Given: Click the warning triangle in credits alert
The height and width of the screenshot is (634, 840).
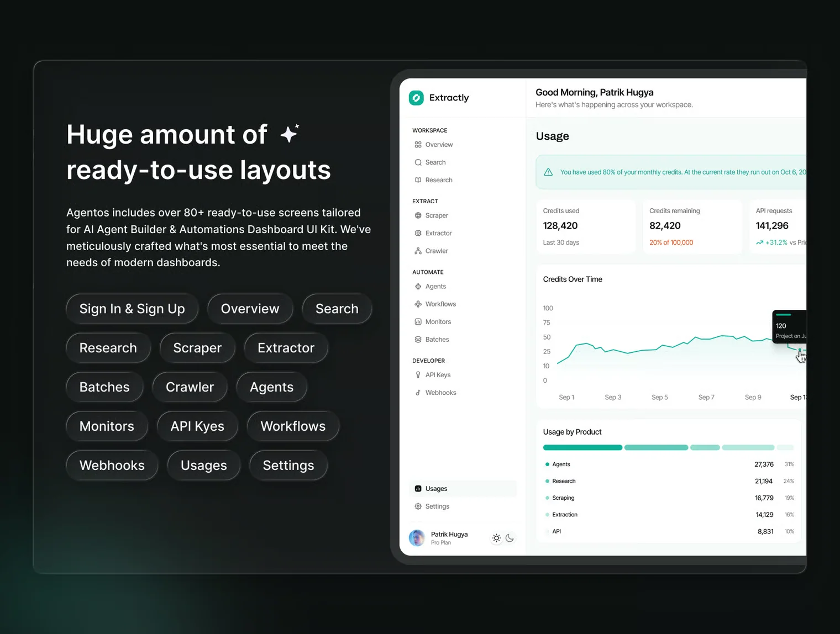Looking at the screenshot, I should coord(548,172).
